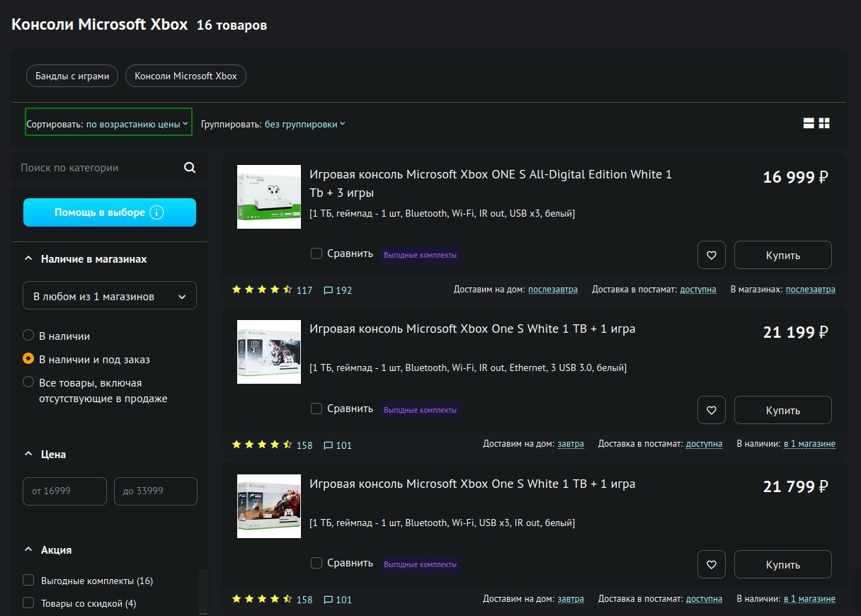The height and width of the screenshot is (616, 861).
Task: Select the Бандлы с играми category chip
Action: coord(72,76)
